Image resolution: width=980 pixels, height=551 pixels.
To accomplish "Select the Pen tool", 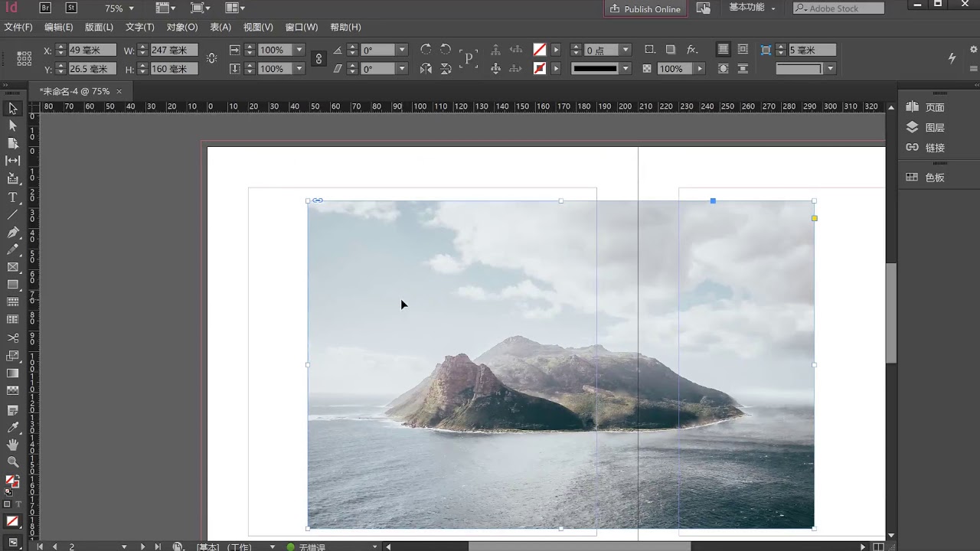I will (x=12, y=233).
